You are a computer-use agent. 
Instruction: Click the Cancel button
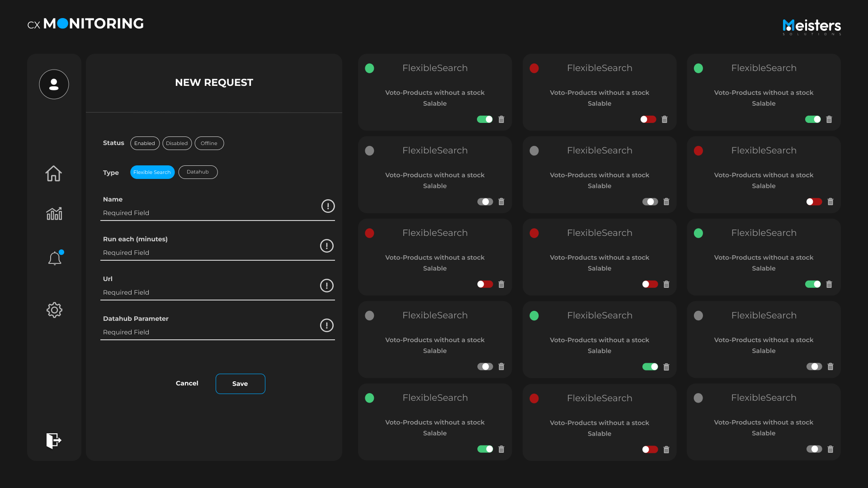point(187,383)
